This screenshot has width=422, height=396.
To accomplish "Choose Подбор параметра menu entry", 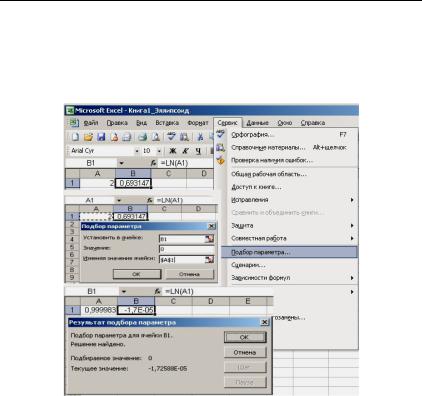I will [x=289, y=252].
